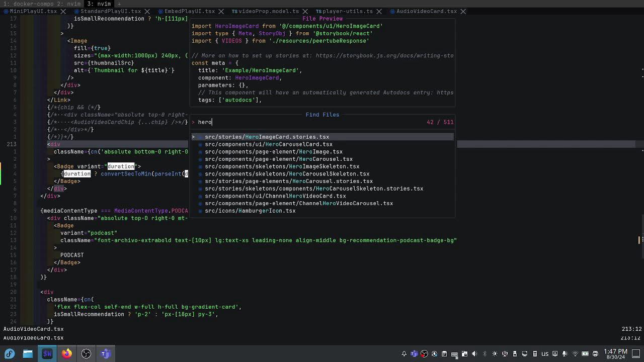Open the file manager from taskbar
Image resolution: width=644 pixels, height=362 pixels.
tap(28, 353)
